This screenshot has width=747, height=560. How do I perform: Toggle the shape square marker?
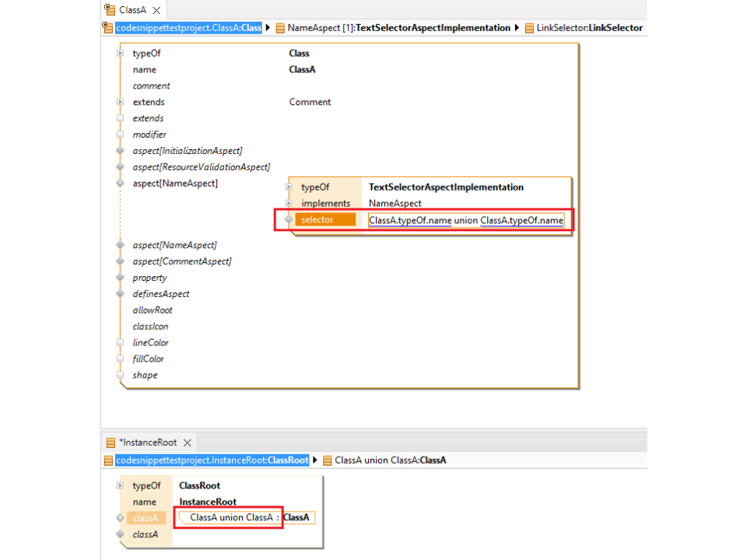(x=120, y=375)
